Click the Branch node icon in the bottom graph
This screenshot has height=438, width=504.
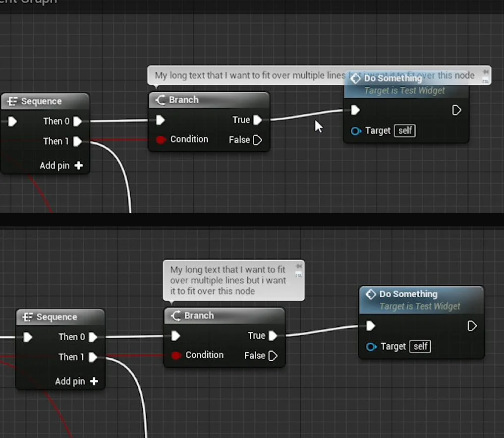tap(175, 315)
